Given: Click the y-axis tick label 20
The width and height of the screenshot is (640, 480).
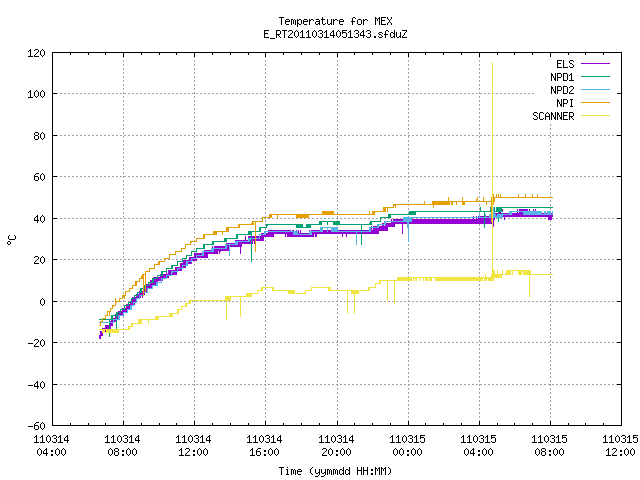Looking at the screenshot, I should tap(39, 260).
